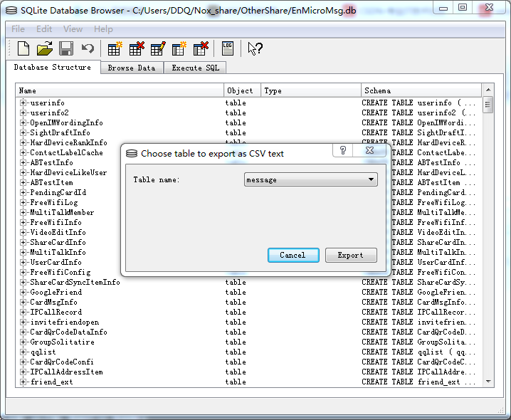
Task: Select the VideoEditInfo tree row
Action: (x=58, y=232)
